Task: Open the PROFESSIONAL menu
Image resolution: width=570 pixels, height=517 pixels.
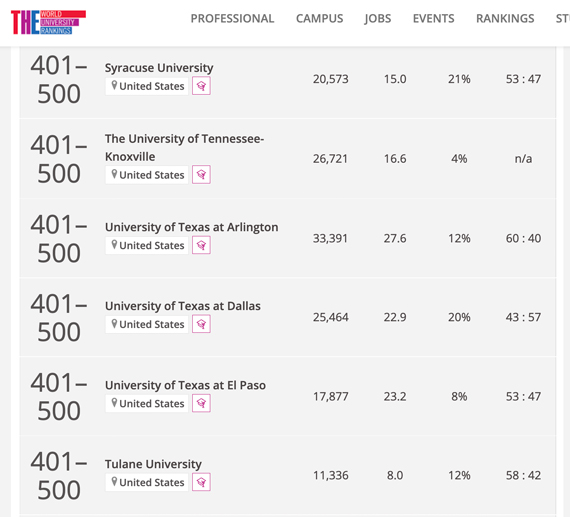Action: click(x=232, y=19)
